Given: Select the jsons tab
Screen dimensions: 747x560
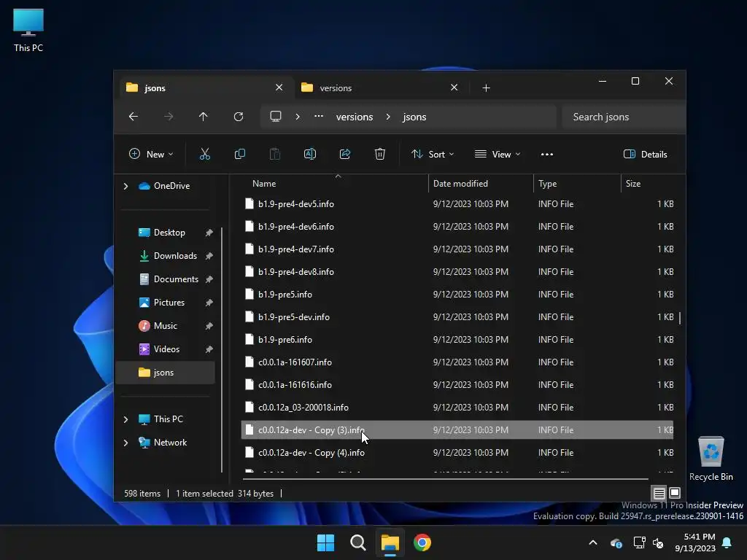Looking at the screenshot, I should (205, 87).
